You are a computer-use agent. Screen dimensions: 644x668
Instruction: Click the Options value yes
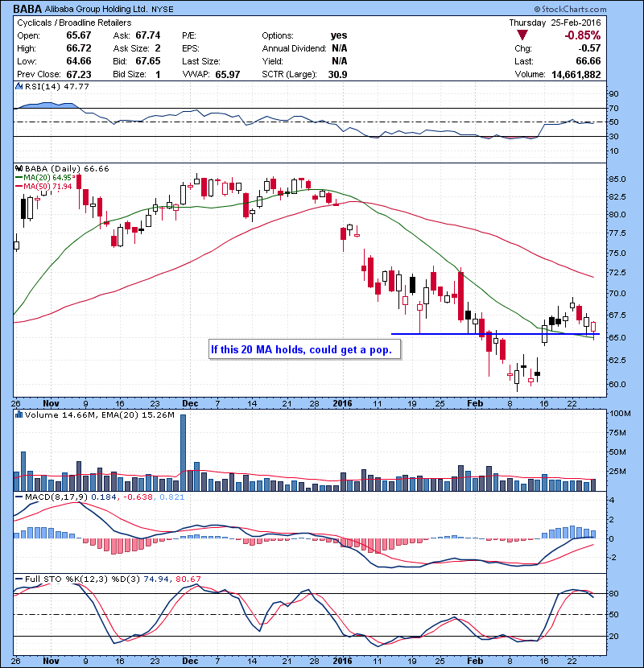point(339,35)
